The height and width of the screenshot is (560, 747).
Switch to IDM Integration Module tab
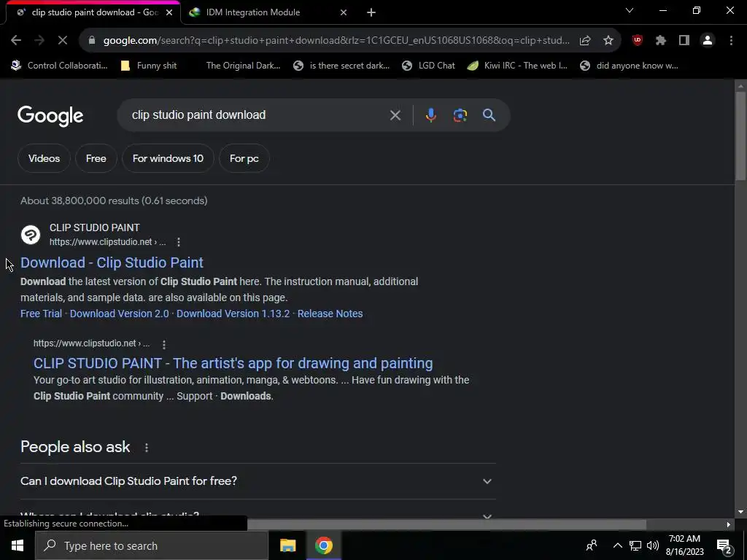click(x=270, y=12)
